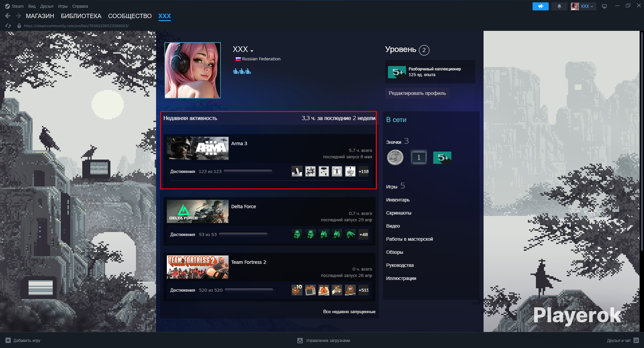
Task: Reload the page with the refresh icon
Action: [x=8, y=26]
